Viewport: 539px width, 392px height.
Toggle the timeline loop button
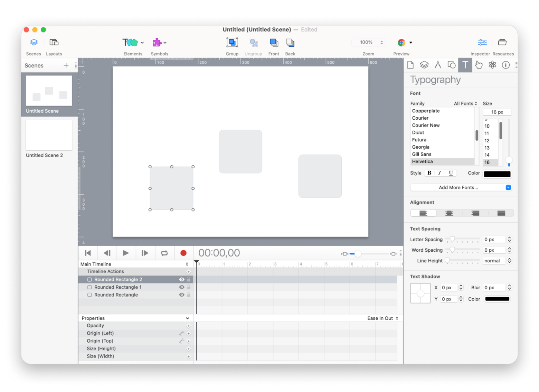click(x=164, y=253)
